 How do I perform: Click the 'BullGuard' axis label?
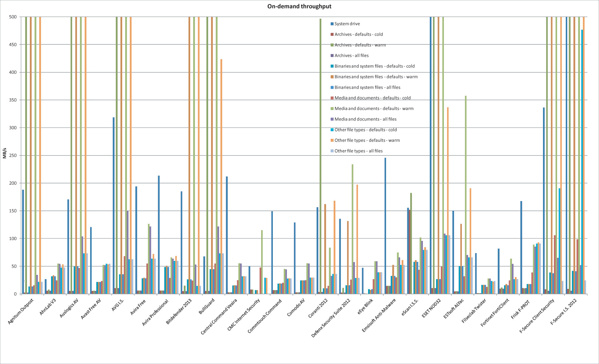tap(207, 306)
